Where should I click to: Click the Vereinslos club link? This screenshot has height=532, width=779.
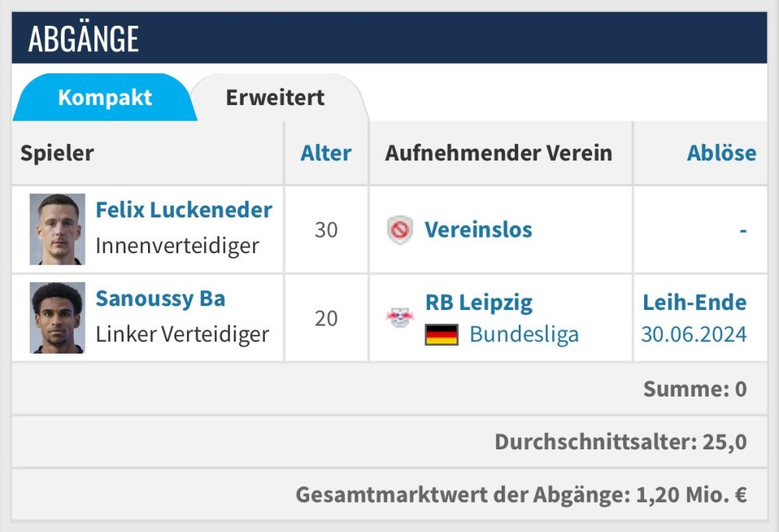tap(478, 230)
